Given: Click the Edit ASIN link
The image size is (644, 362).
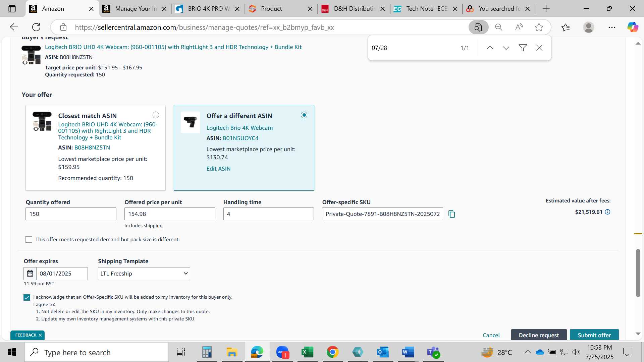Looking at the screenshot, I should 218,169.
